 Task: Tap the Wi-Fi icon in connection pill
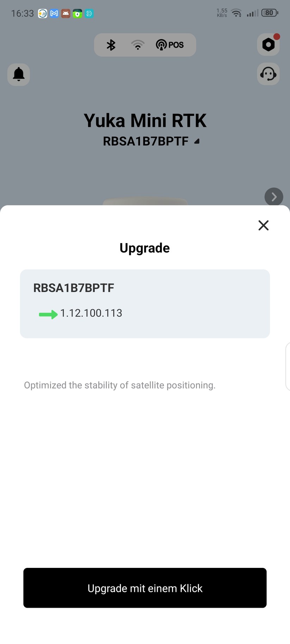tap(138, 45)
